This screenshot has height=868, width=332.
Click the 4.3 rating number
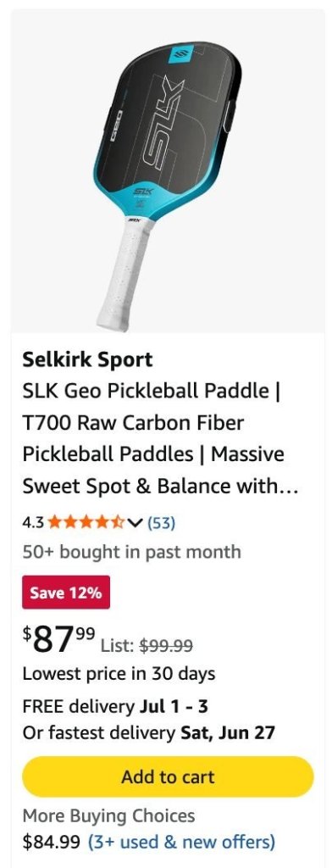(x=33, y=522)
